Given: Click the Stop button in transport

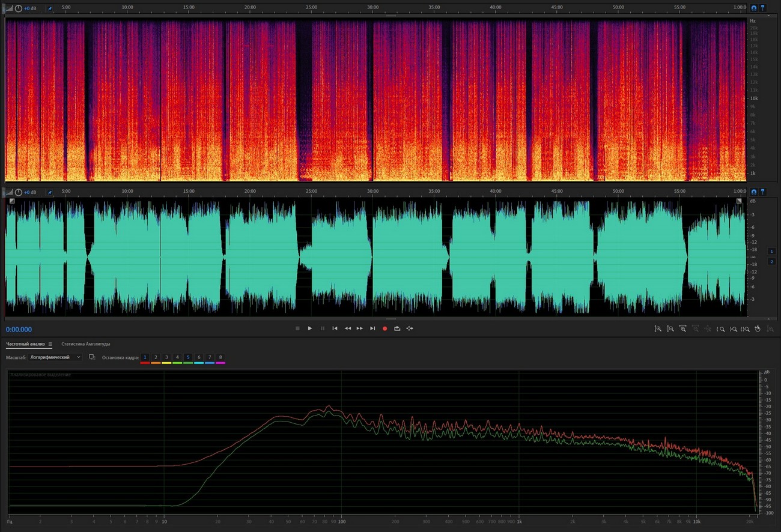Looking at the screenshot, I should (x=297, y=328).
